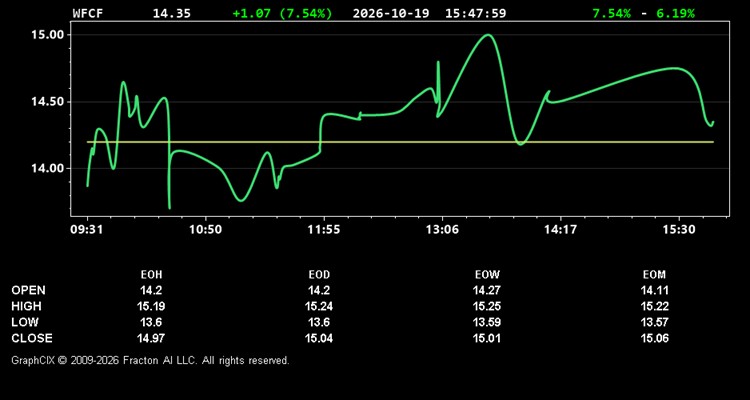Click the EOW low value 13.59
750x400 pixels.
click(x=487, y=322)
